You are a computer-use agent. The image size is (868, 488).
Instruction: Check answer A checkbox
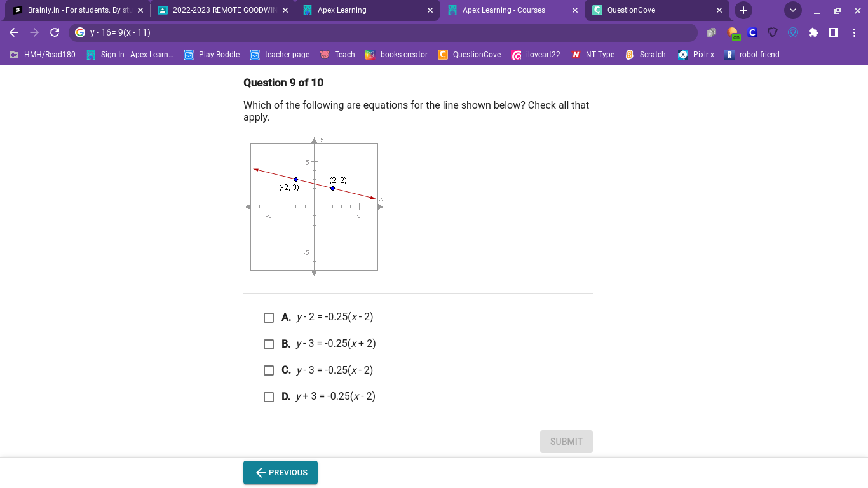tap(269, 318)
